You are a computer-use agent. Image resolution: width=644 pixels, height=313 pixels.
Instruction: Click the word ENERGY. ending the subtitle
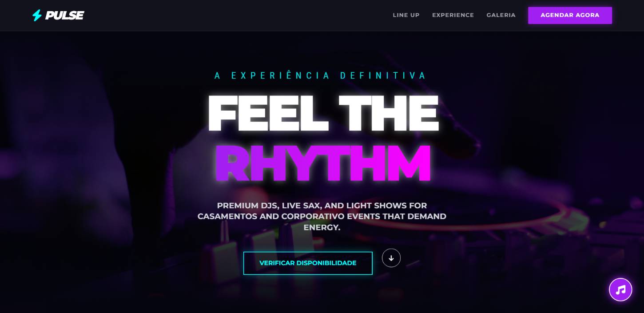tap(322, 227)
